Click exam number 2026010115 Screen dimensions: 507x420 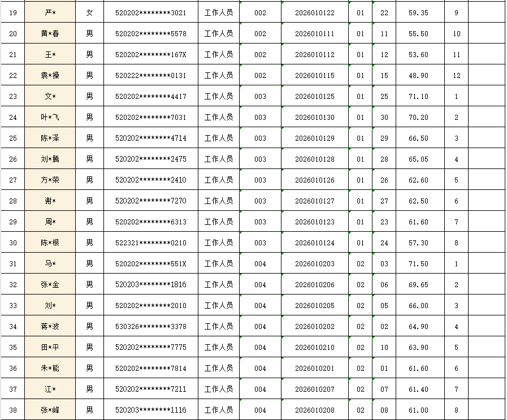pyautogui.click(x=314, y=75)
